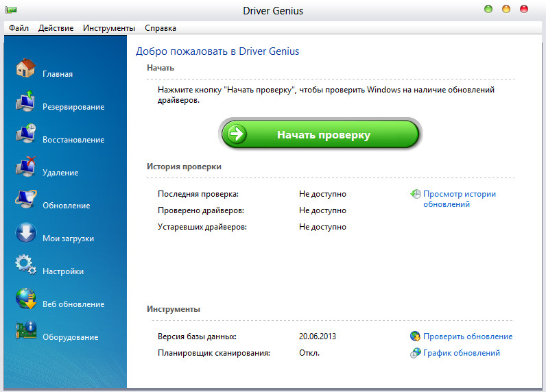Open Мои загрузки sidebar label
Viewport: 546px width, 392px height.
[69, 238]
